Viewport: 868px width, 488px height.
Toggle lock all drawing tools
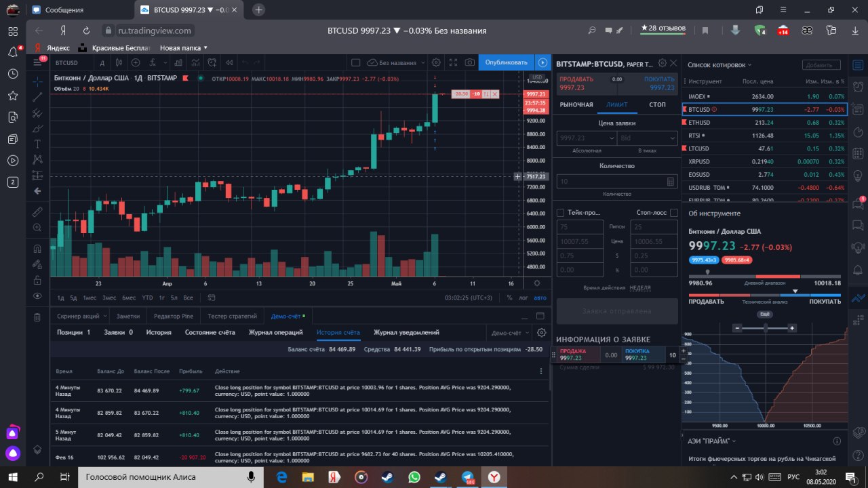point(37,280)
